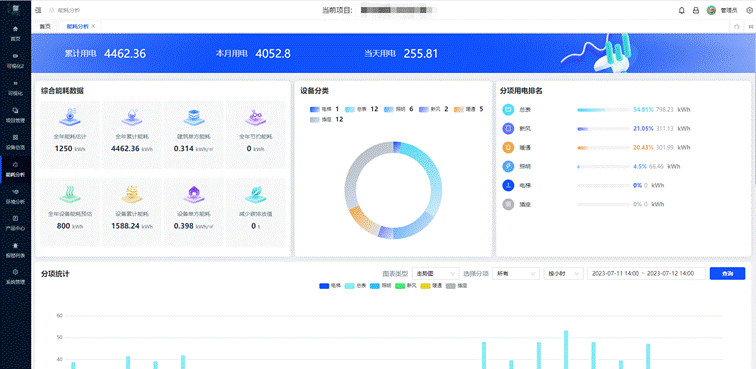Open the date range picker field

(647, 273)
